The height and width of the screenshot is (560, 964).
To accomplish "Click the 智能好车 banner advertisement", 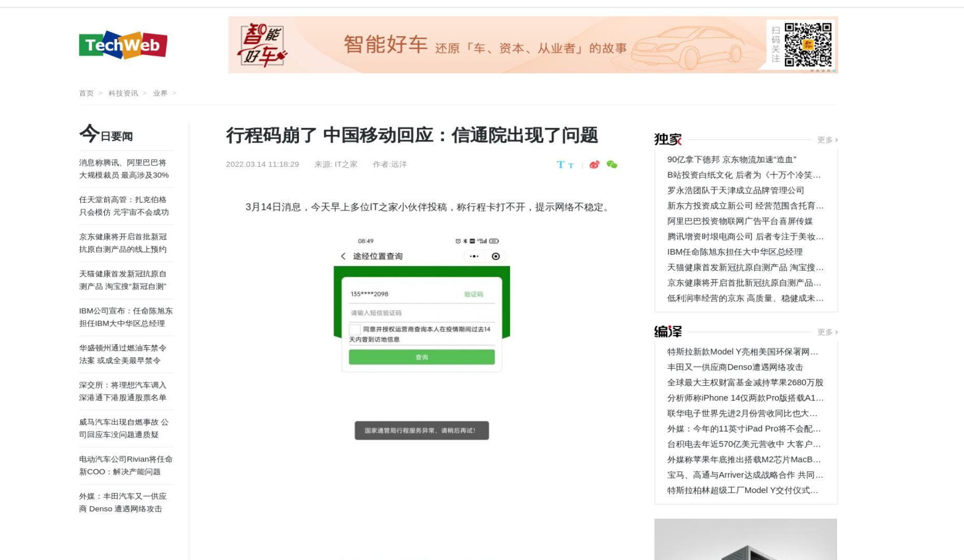I will (533, 45).
